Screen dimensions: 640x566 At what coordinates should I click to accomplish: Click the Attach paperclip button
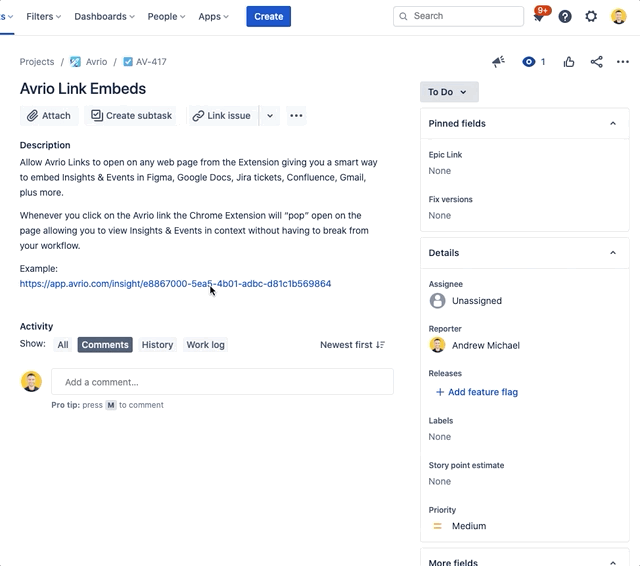pyautogui.click(x=49, y=115)
